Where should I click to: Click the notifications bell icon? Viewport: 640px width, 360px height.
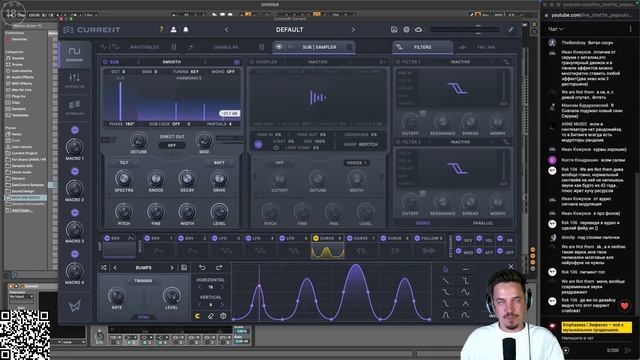[x=186, y=29]
